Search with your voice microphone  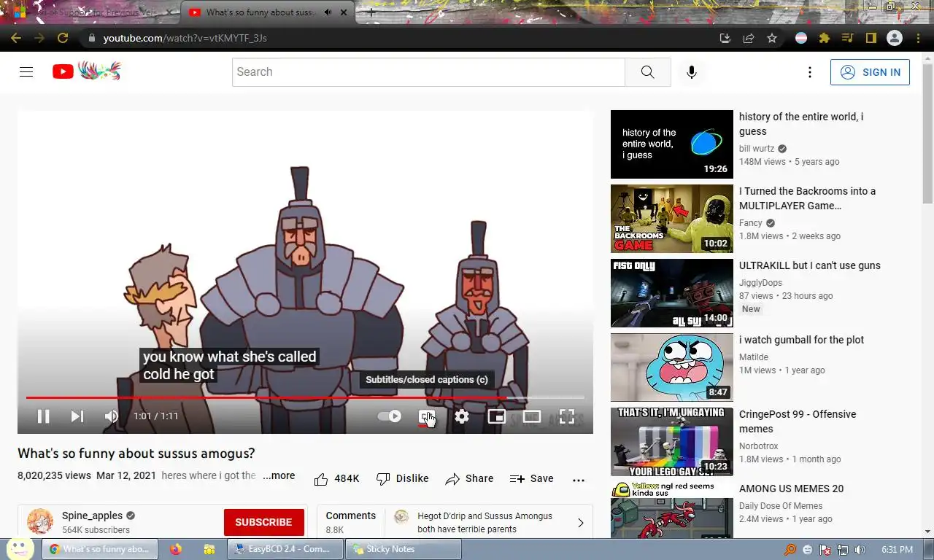pyautogui.click(x=691, y=72)
